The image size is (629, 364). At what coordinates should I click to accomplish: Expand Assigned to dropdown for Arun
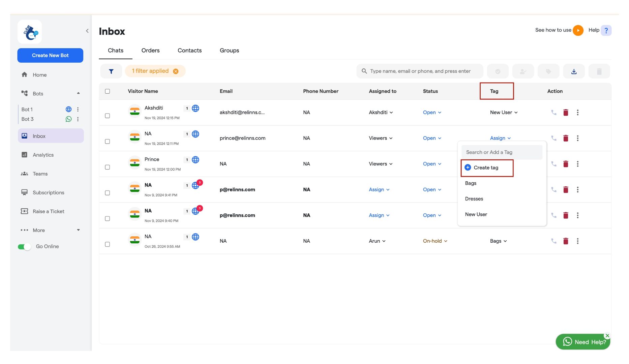[377, 241]
